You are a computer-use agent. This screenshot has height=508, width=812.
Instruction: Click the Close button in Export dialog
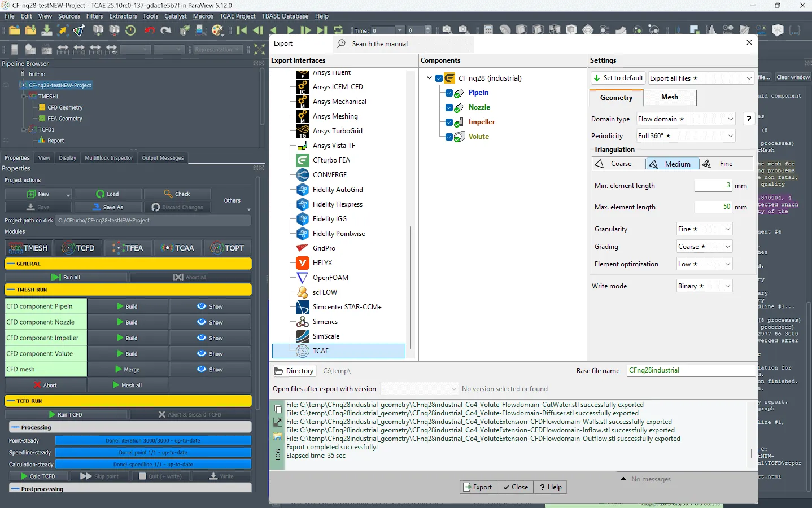pyautogui.click(x=516, y=487)
